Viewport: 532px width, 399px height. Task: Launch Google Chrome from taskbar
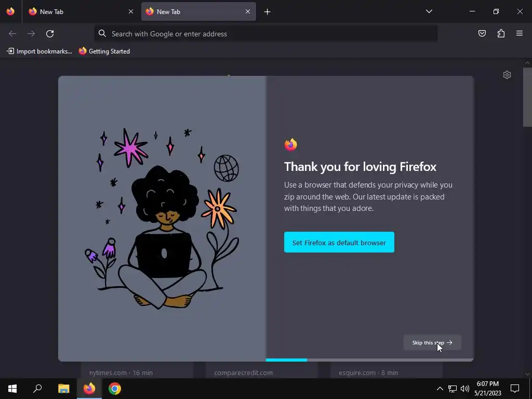point(115,389)
